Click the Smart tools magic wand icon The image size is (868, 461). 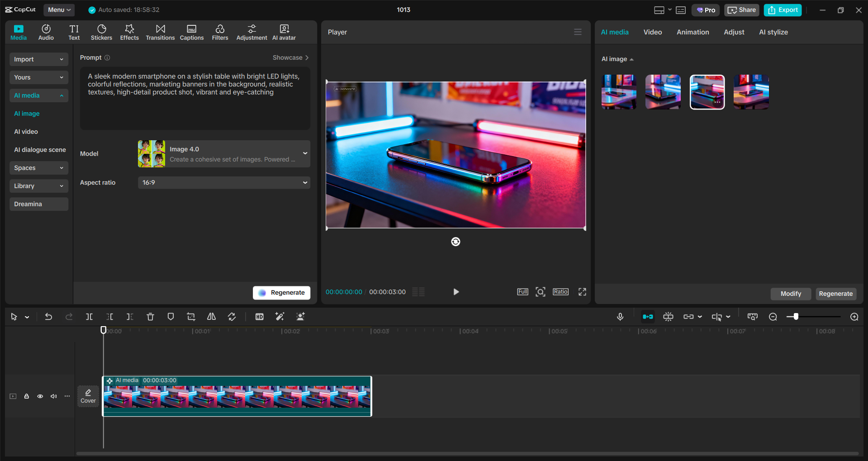[280, 317]
